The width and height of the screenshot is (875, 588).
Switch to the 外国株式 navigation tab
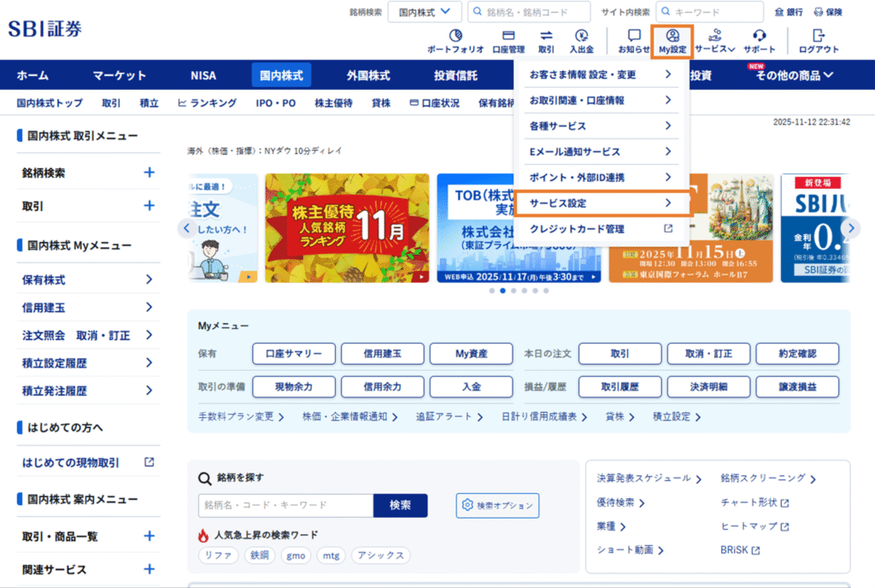coord(368,76)
